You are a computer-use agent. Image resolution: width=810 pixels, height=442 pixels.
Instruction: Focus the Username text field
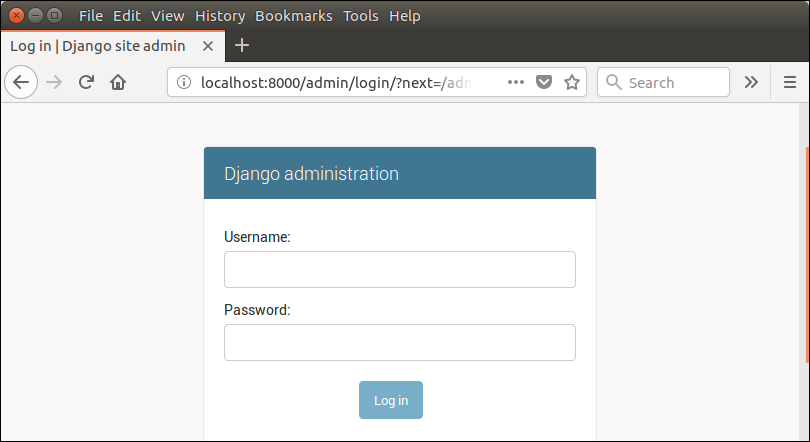(399, 270)
